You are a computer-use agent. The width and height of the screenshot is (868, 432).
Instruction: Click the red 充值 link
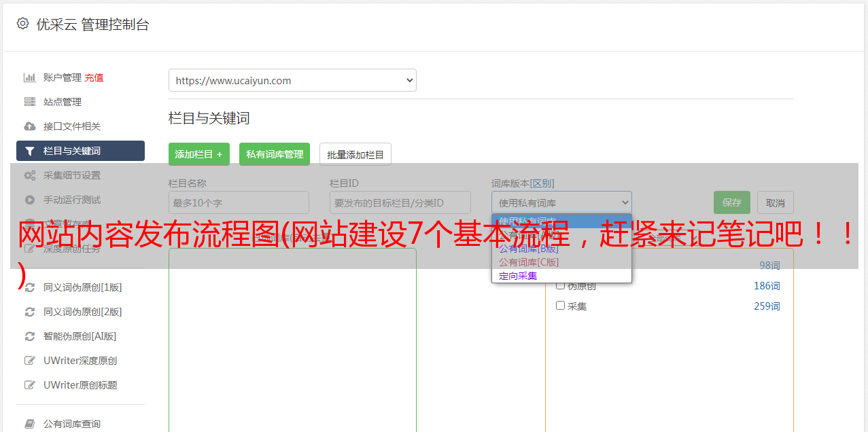point(94,77)
